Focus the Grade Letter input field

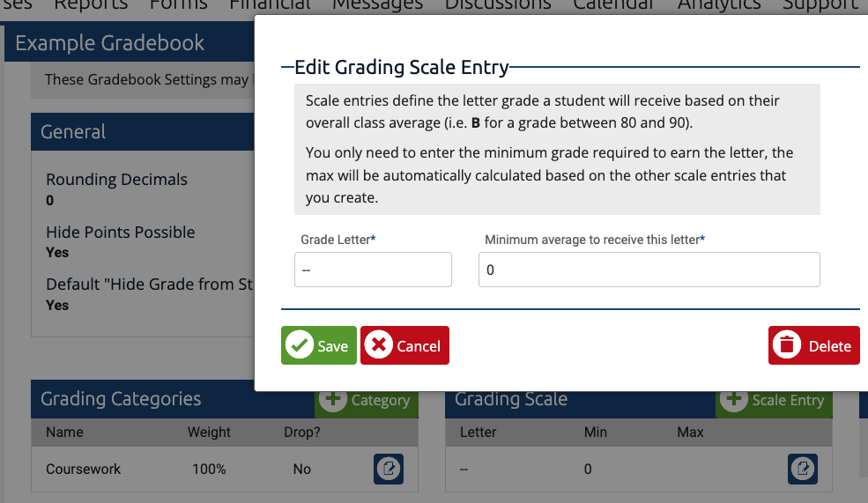373,270
